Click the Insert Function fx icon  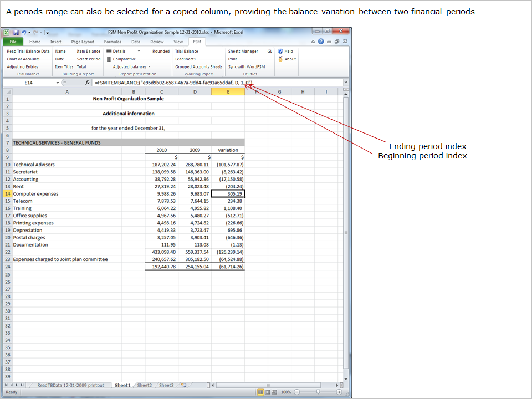[88, 83]
